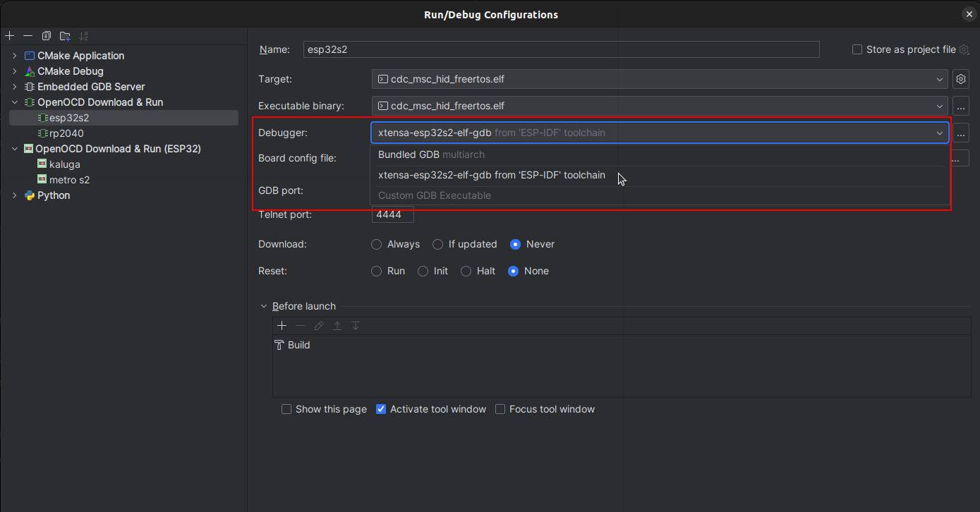Add a new run configuration
Screen dimensions: 980x512
[9, 35]
